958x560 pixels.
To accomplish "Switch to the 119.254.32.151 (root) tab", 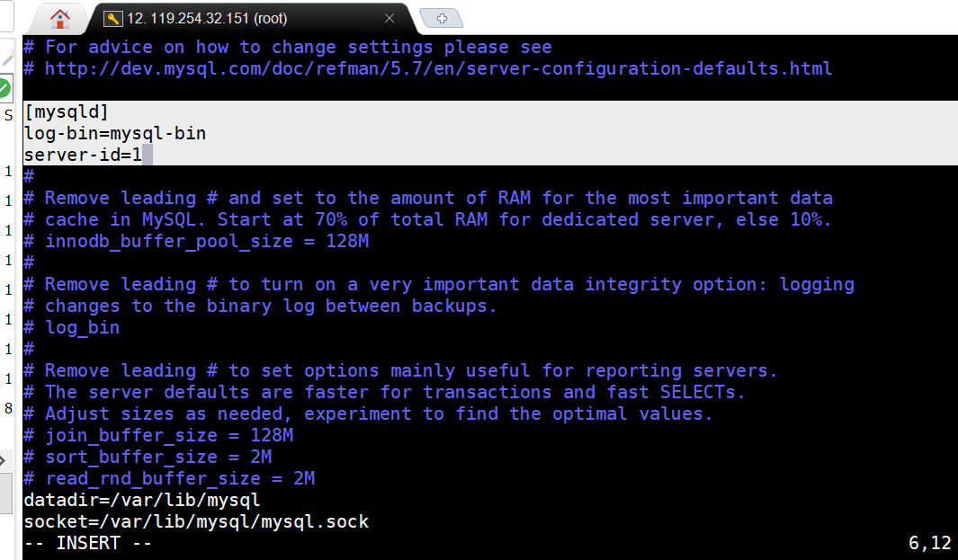I will click(x=207, y=18).
